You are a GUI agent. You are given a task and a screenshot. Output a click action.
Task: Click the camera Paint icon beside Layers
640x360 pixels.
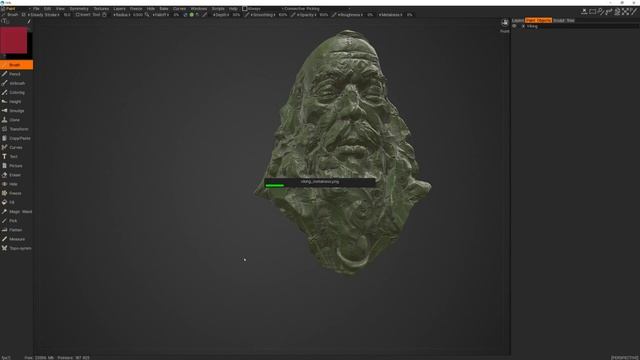(x=505, y=23)
